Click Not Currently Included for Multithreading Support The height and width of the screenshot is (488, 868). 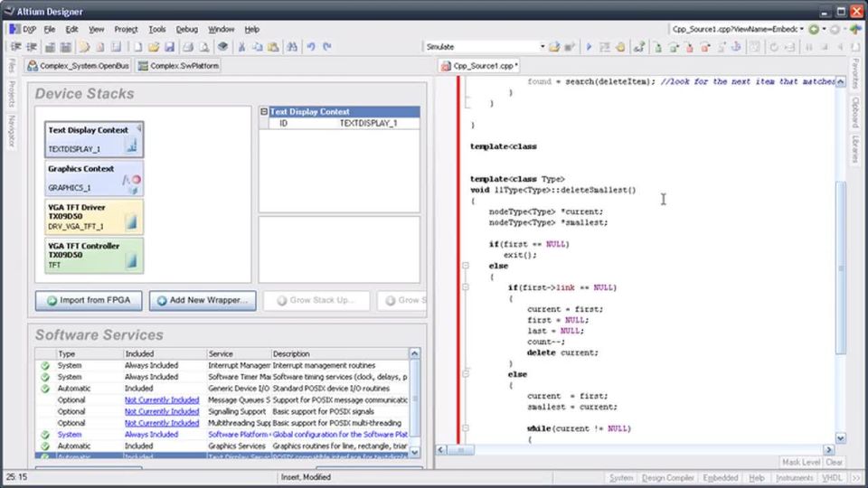pyautogui.click(x=162, y=423)
